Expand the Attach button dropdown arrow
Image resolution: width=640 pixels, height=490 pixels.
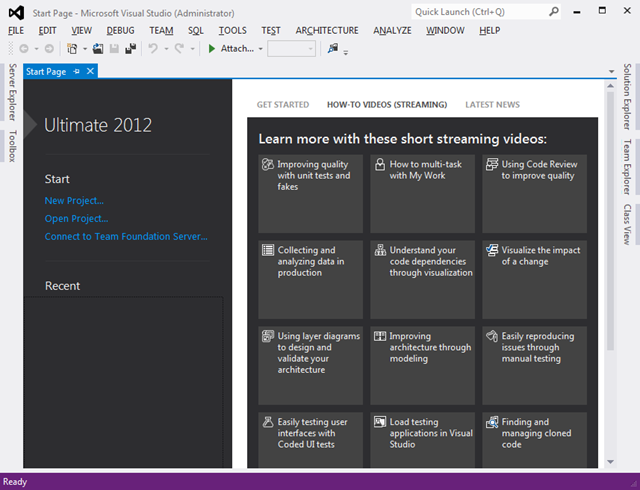[x=260, y=48]
